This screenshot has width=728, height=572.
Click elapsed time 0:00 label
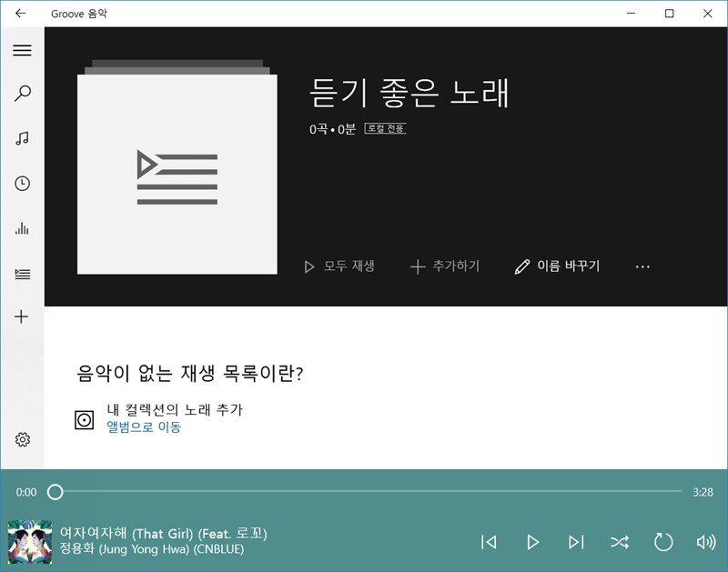(26, 492)
